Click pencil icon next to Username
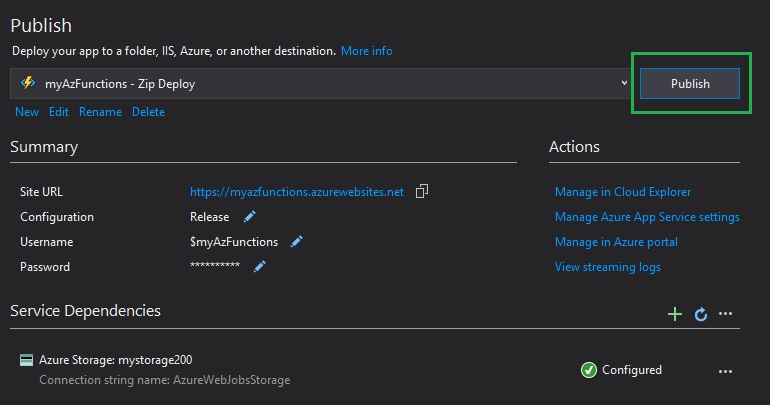Screen dimensions: 770x405 point(296,241)
